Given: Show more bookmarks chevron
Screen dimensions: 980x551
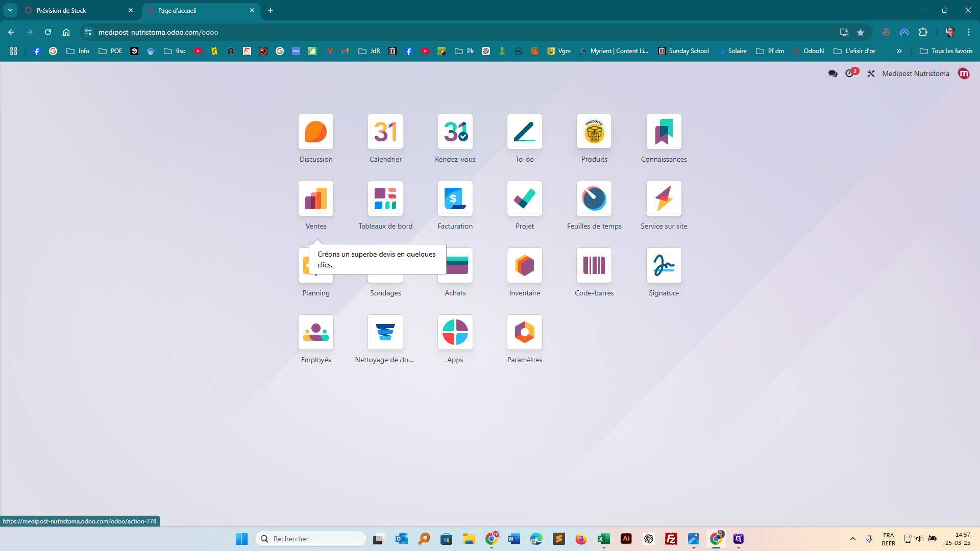Looking at the screenshot, I should coord(899,51).
